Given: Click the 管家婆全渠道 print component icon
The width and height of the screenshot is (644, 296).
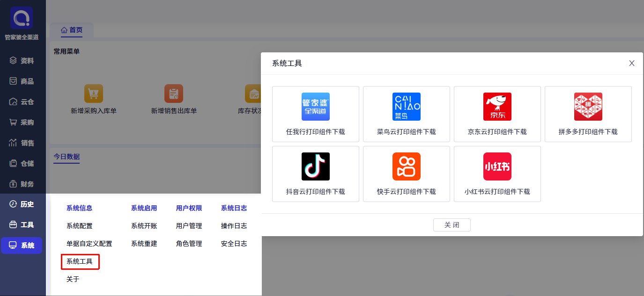Looking at the screenshot, I should (x=316, y=107).
